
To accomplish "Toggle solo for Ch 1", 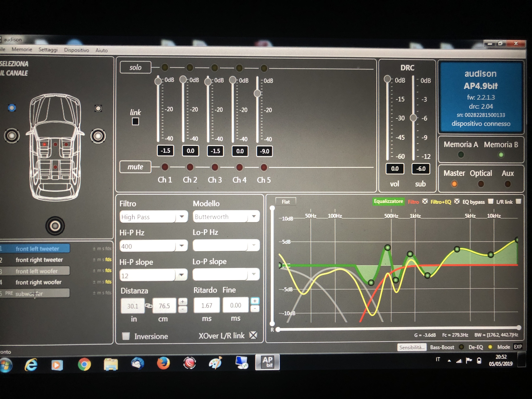I will [x=165, y=67].
